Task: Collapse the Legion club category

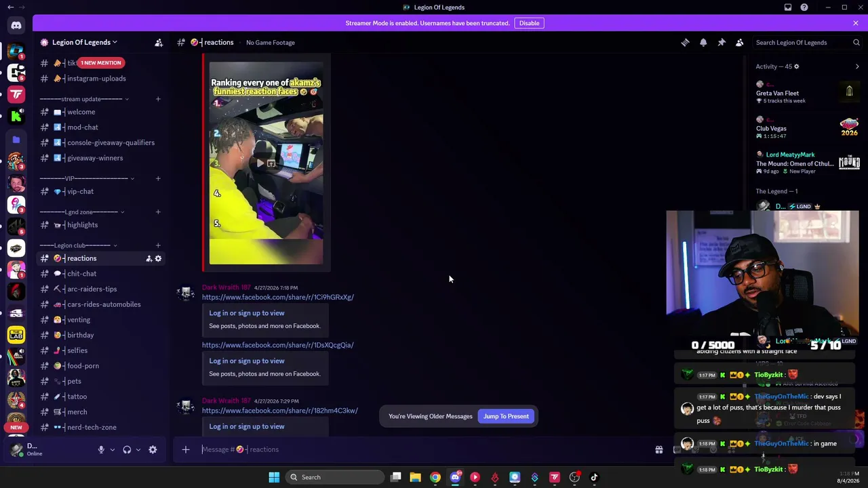Action: click(x=79, y=245)
